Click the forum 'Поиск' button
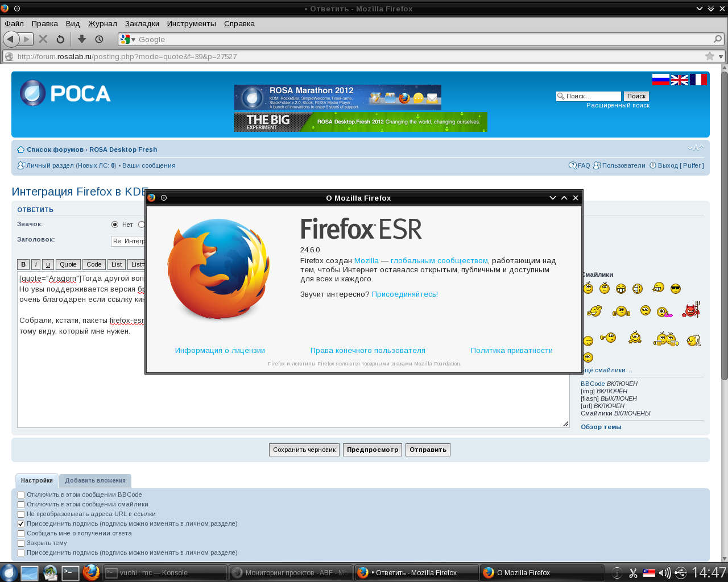This screenshot has height=582, width=728. (636, 96)
